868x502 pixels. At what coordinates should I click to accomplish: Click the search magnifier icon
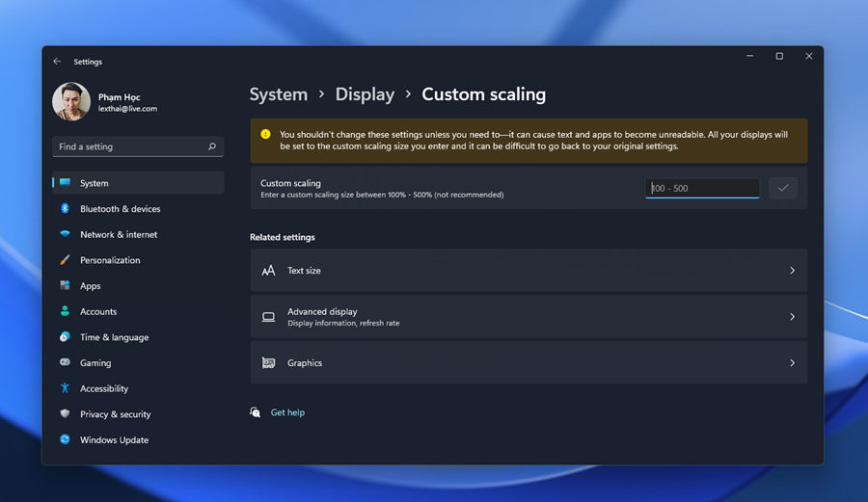pyautogui.click(x=212, y=146)
